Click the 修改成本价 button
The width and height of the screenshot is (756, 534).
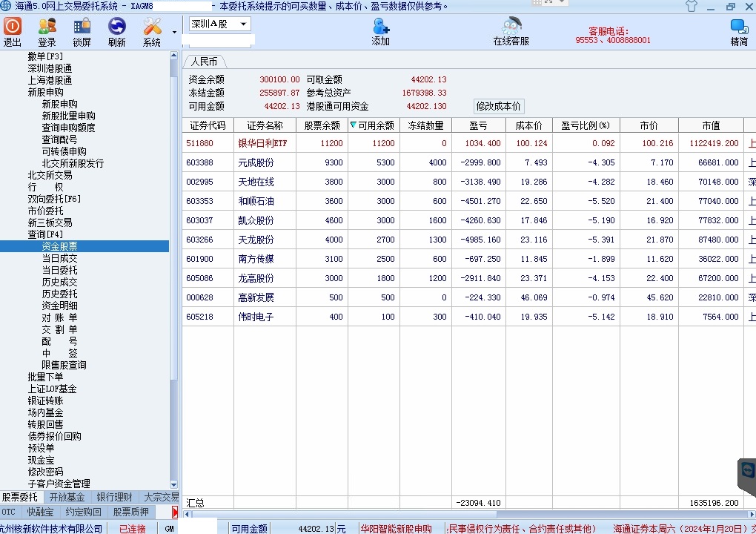[x=498, y=106]
